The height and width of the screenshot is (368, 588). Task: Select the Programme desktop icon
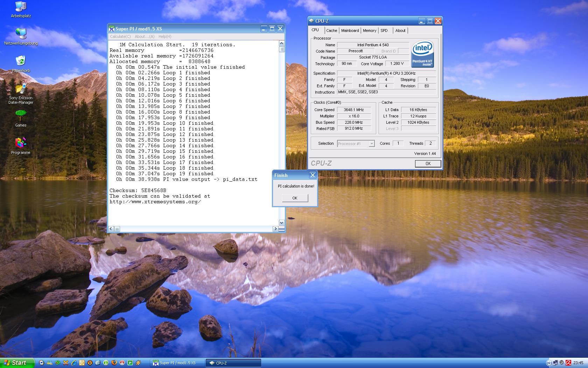[x=21, y=143]
